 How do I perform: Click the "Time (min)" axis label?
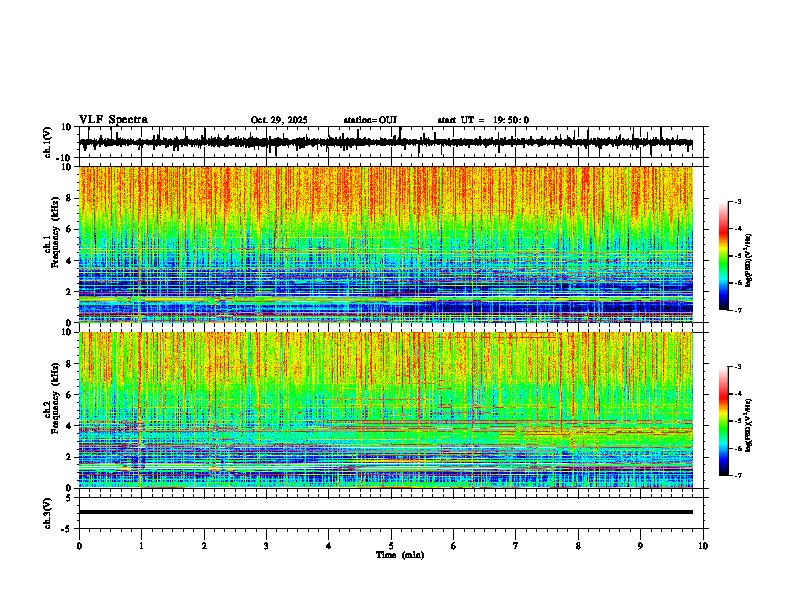[x=400, y=555]
